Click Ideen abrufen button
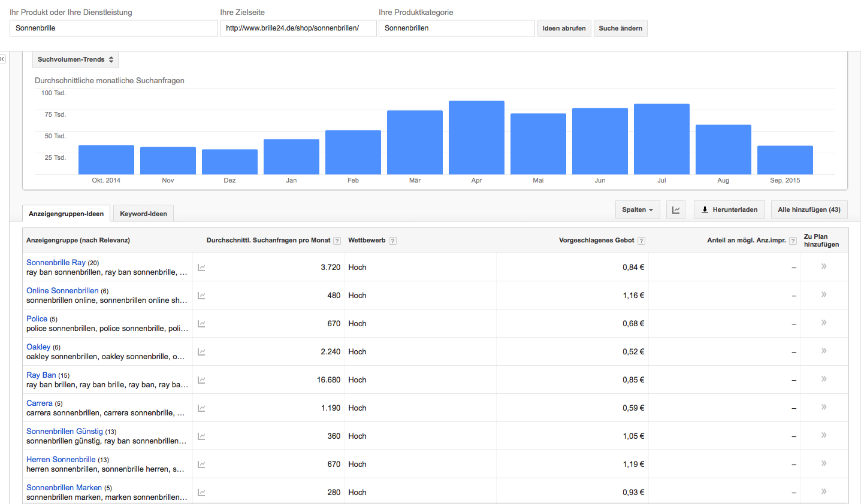861x504 pixels. (x=564, y=28)
